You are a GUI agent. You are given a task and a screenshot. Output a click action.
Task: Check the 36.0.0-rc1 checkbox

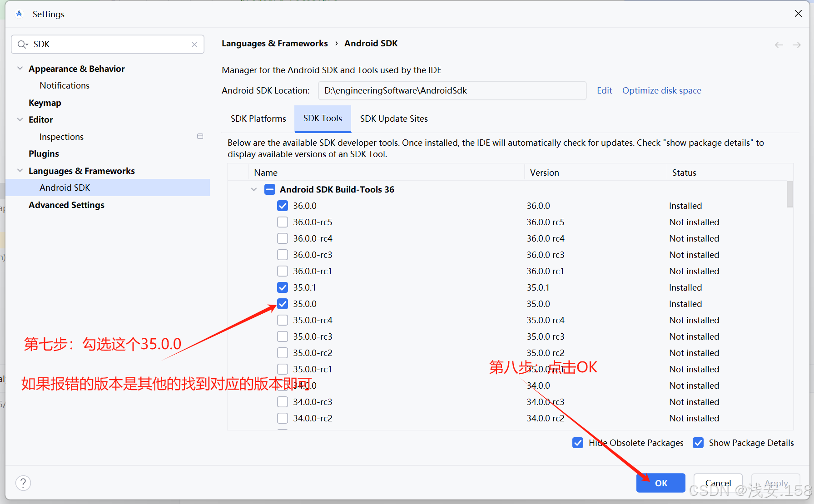pos(283,271)
